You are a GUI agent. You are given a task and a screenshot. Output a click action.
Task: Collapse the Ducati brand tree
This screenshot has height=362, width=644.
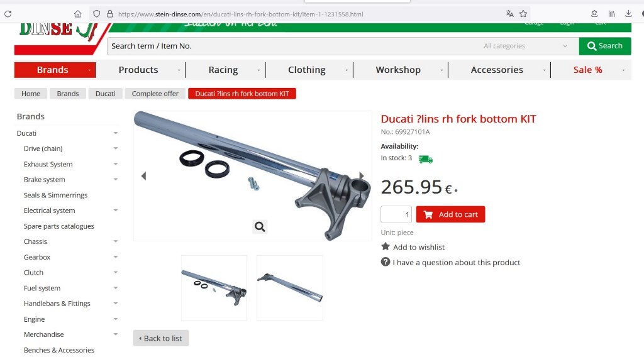(x=116, y=133)
